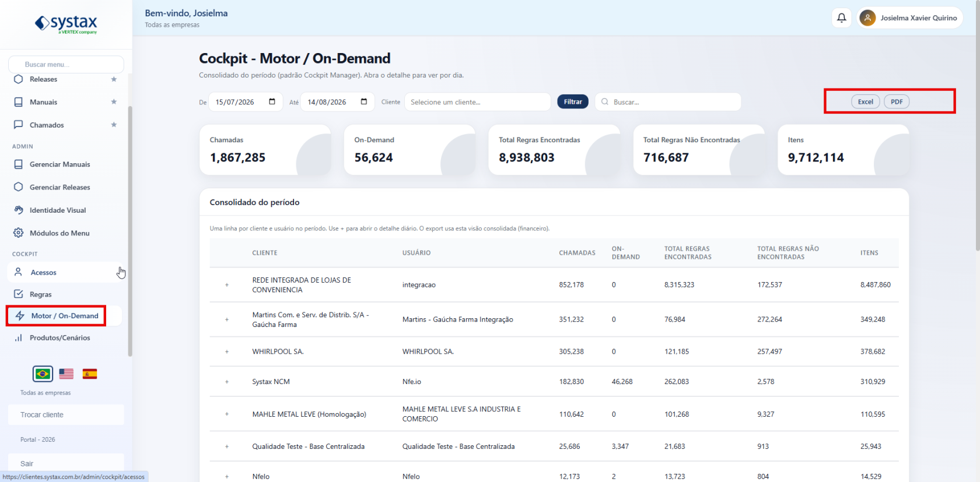Click the Systax logo
The image size is (980, 482).
[66, 24]
